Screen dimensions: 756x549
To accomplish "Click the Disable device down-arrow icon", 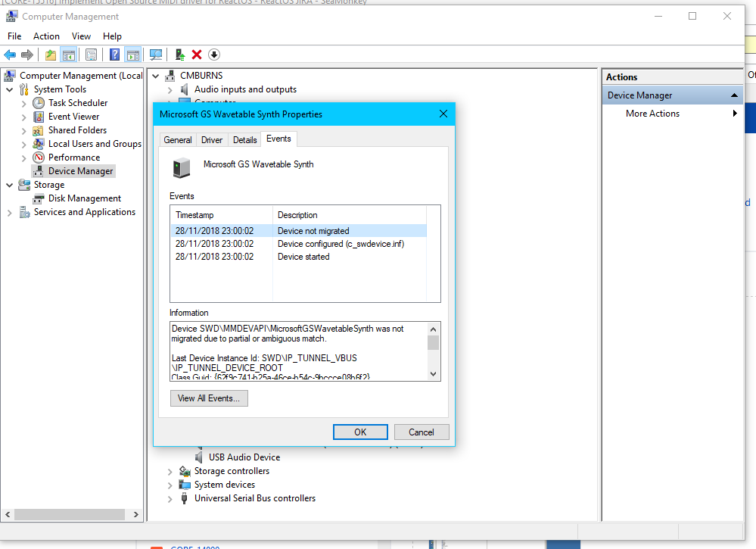I will [214, 55].
